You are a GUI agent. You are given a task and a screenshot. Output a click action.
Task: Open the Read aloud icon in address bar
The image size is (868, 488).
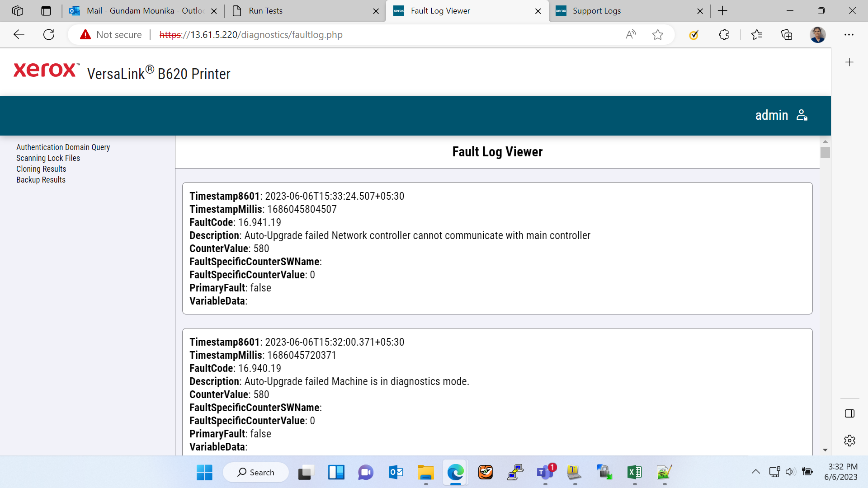click(x=631, y=35)
